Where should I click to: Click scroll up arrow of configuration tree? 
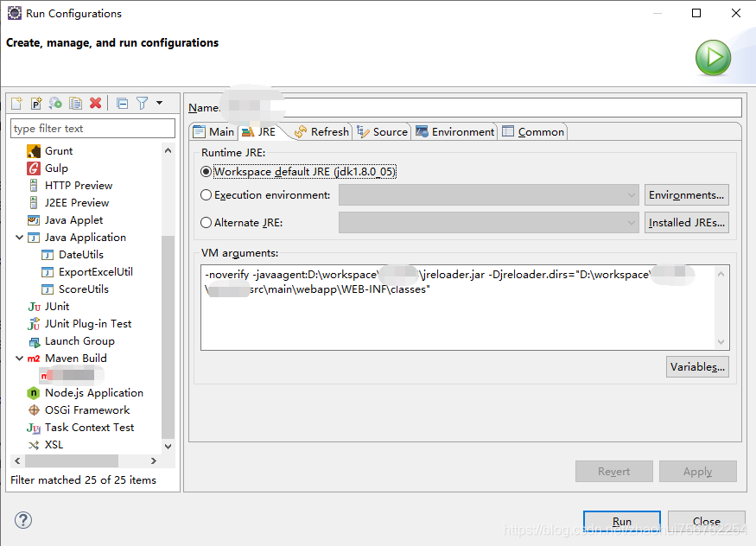click(x=168, y=150)
